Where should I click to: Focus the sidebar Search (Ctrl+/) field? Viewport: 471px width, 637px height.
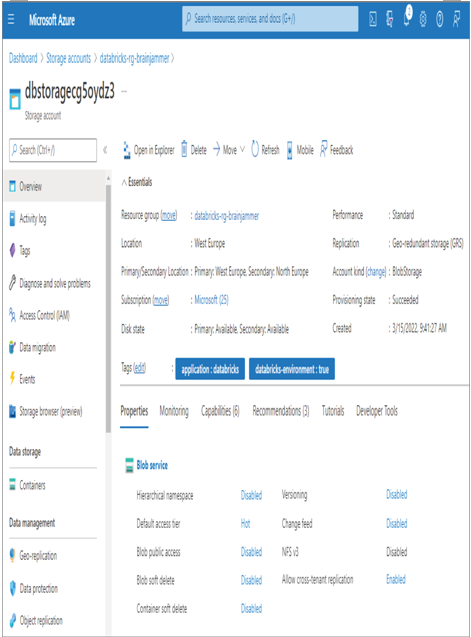click(x=53, y=150)
